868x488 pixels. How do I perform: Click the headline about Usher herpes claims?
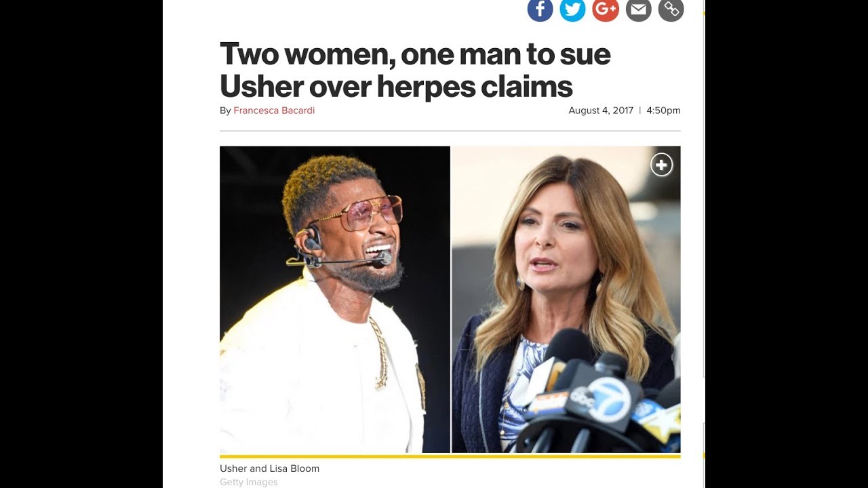415,70
